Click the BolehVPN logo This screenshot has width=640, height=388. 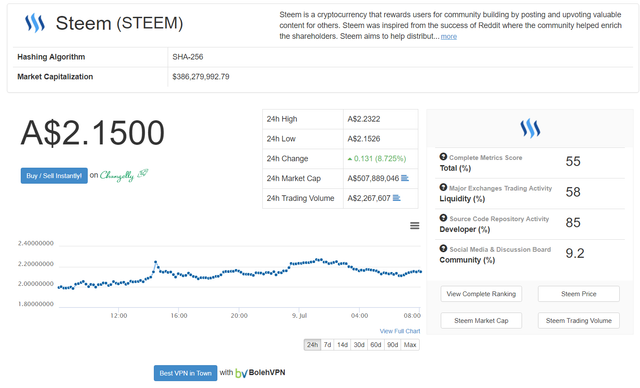tap(260, 372)
